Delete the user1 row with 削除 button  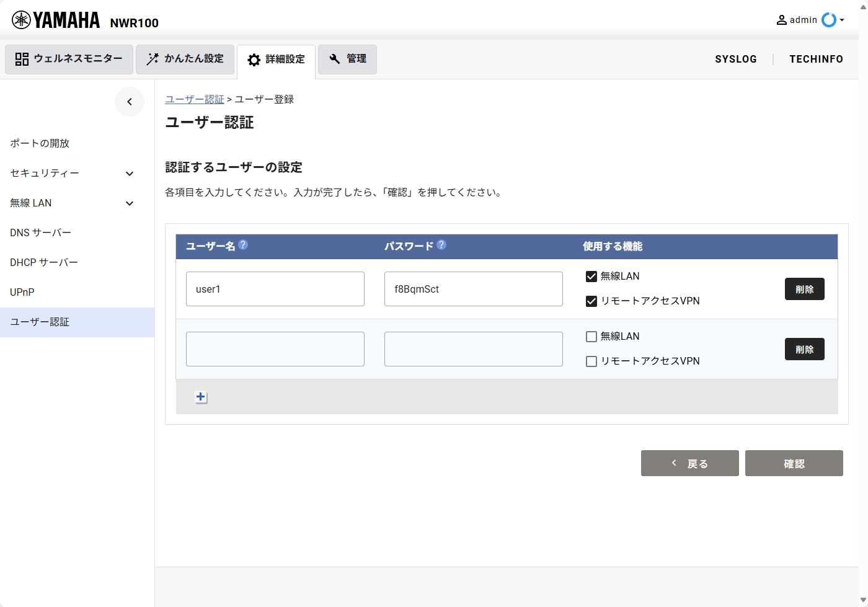tap(804, 289)
